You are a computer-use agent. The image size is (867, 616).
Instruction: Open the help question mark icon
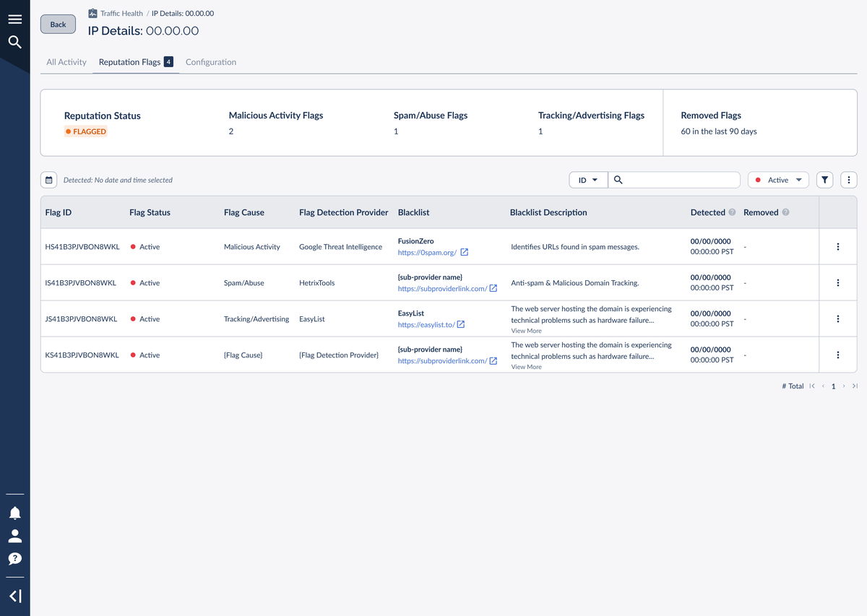pos(14,558)
